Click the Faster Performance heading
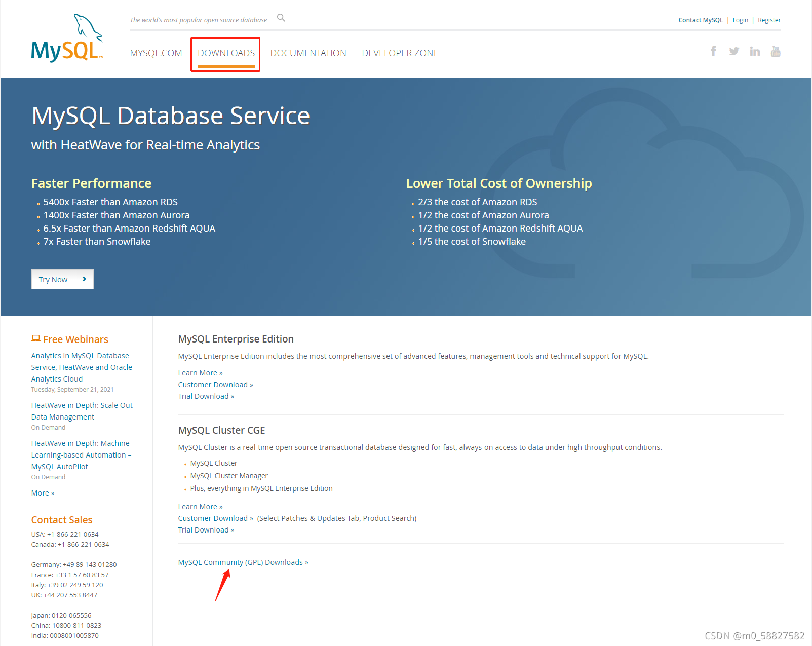This screenshot has width=812, height=646. [91, 183]
